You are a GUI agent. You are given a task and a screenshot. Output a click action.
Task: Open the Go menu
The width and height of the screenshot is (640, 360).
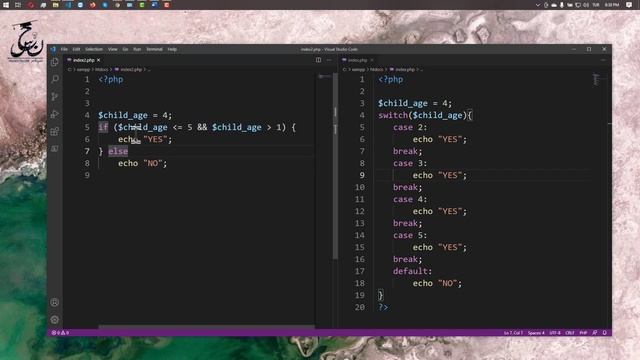pyautogui.click(x=125, y=49)
